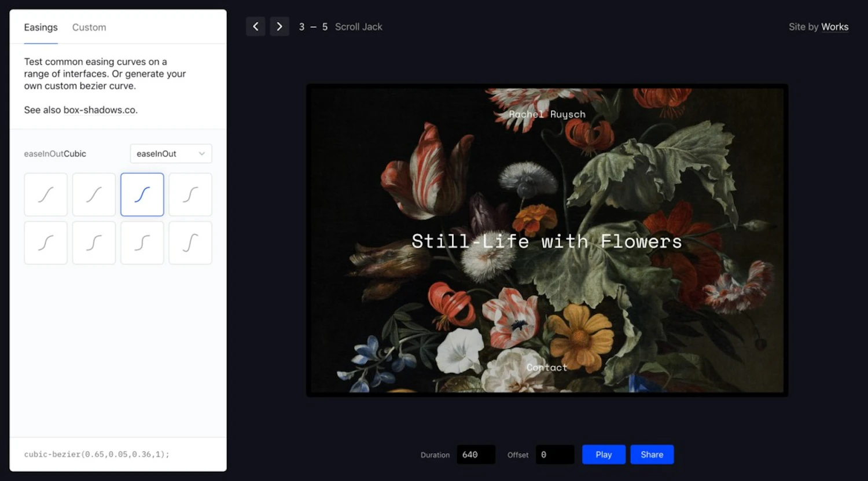Image resolution: width=868 pixels, height=481 pixels.
Task: Open the box-shadows.co link
Action: click(100, 110)
